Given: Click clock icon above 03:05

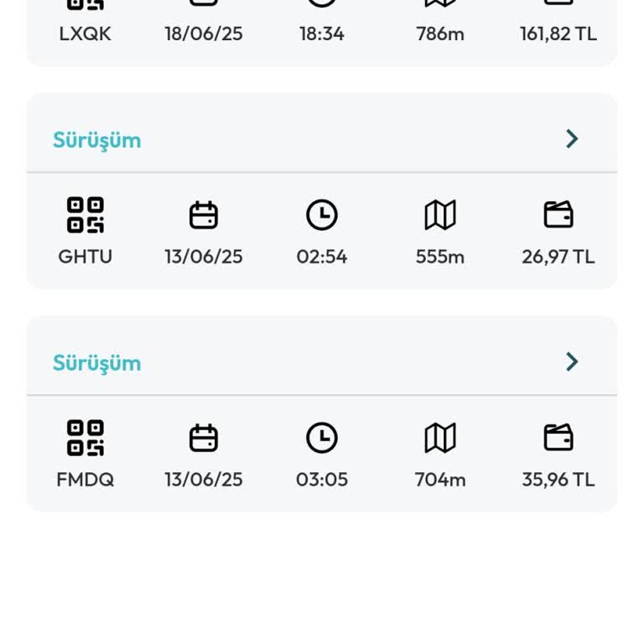Looking at the screenshot, I should coord(322,439).
